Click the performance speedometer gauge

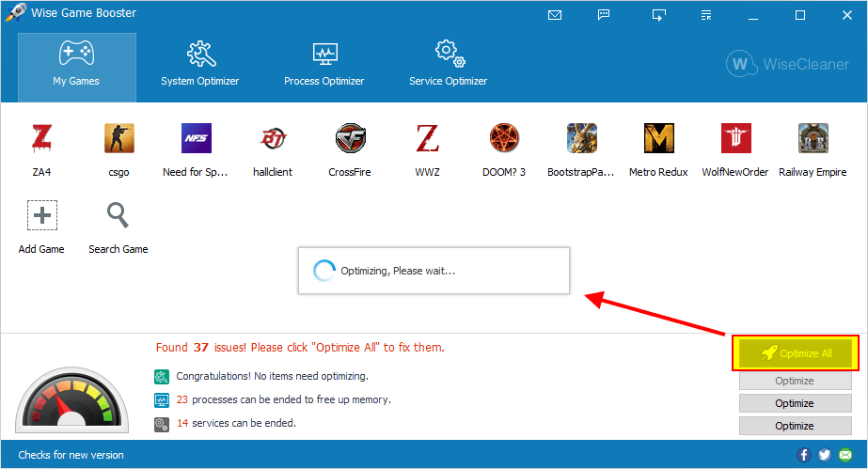72,399
